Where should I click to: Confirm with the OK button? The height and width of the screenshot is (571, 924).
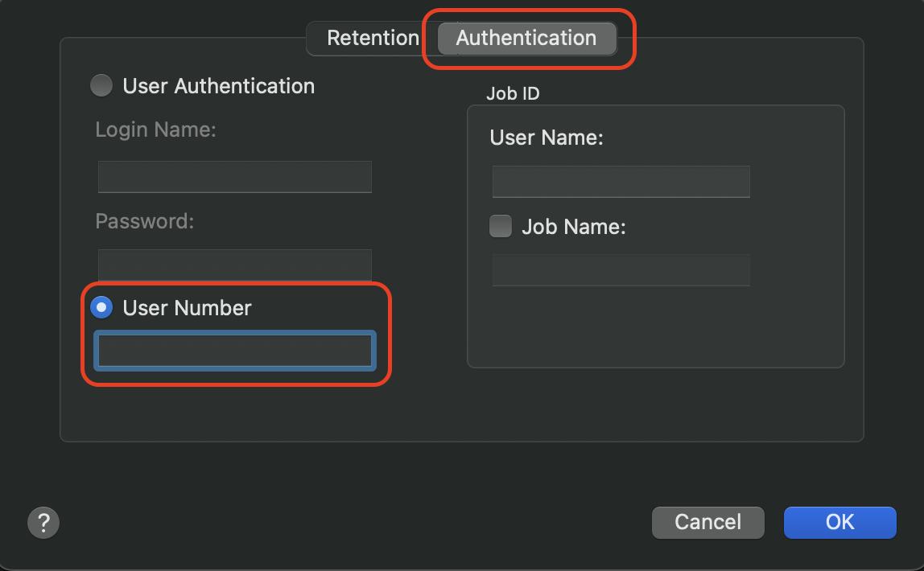tap(839, 522)
